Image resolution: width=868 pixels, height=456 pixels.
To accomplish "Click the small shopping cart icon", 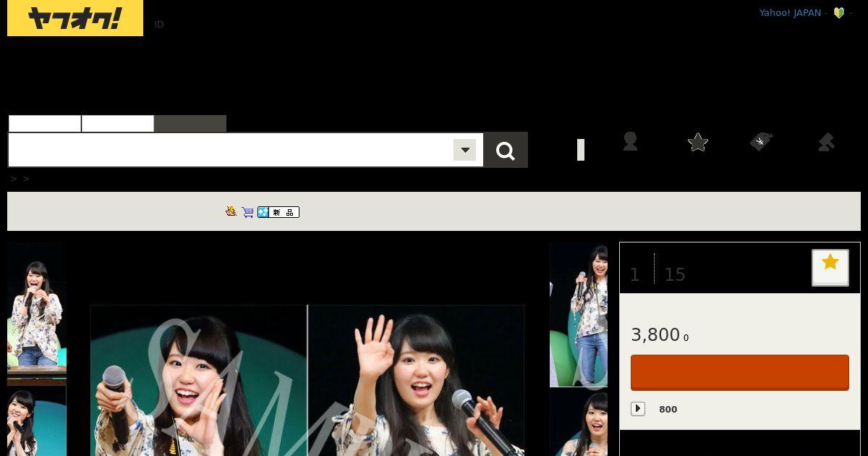I will click(248, 212).
